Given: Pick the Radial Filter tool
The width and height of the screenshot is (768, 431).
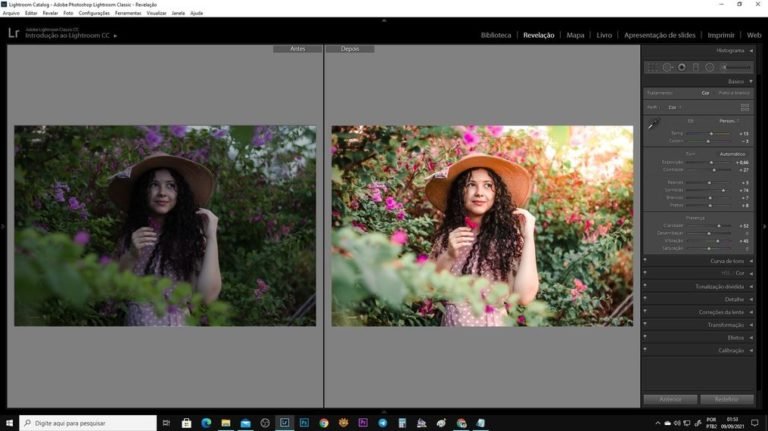Looking at the screenshot, I should tap(709, 67).
